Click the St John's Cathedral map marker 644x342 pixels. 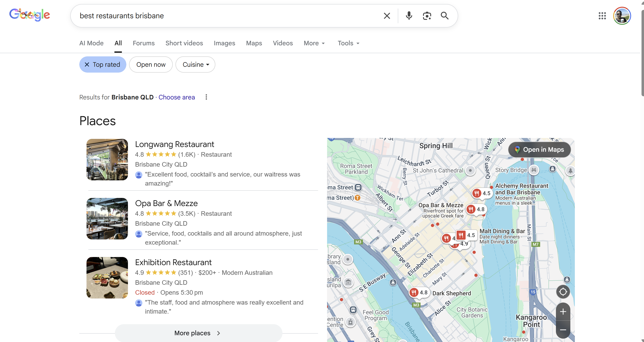[470, 171]
